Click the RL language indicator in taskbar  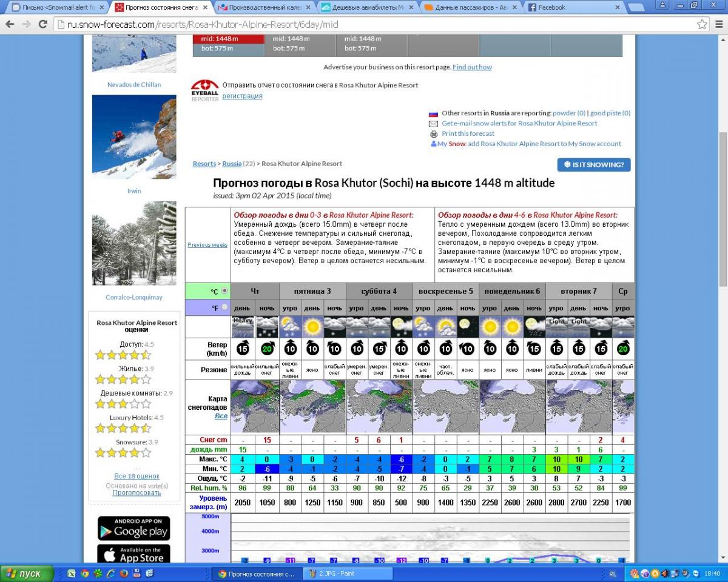[x=613, y=573]
